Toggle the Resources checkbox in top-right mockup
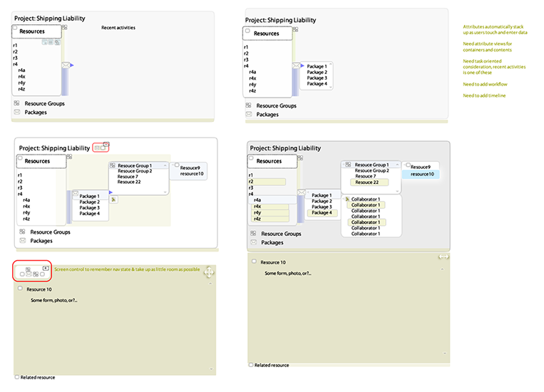 click(247, 31)
